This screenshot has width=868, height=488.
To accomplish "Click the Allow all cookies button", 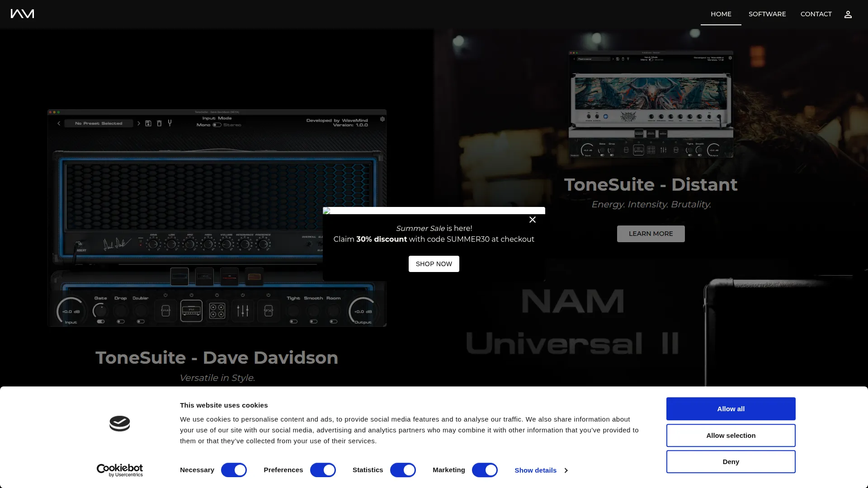I will 731,409.
